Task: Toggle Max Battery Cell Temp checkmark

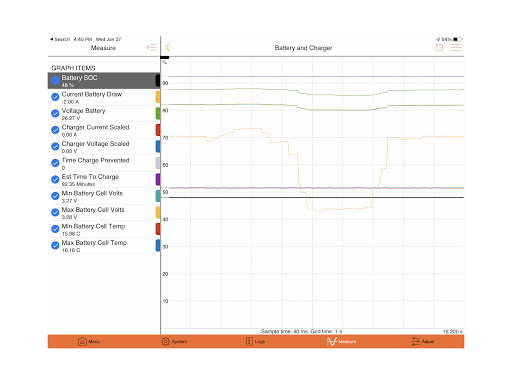Action: (x=55, y=245)
